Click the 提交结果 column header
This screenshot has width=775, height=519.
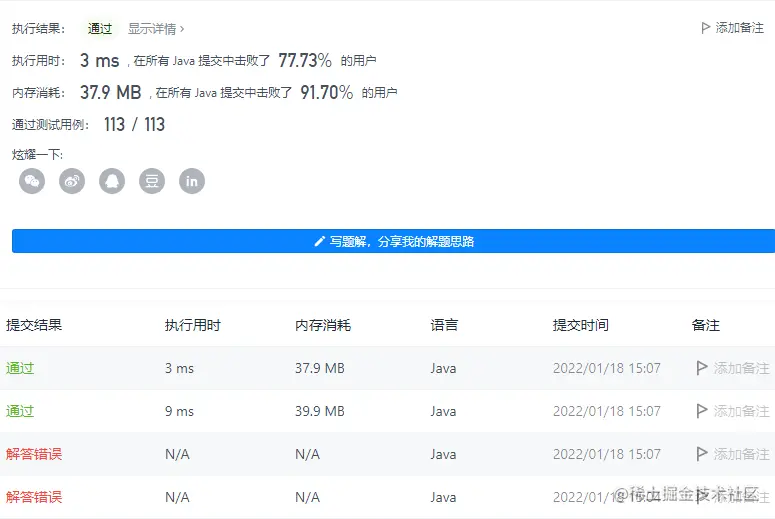(x=34, y=325)
